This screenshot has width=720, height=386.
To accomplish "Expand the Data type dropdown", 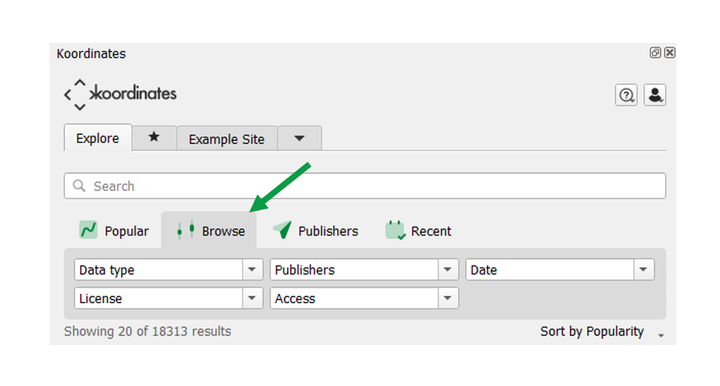I will point(169,269).
